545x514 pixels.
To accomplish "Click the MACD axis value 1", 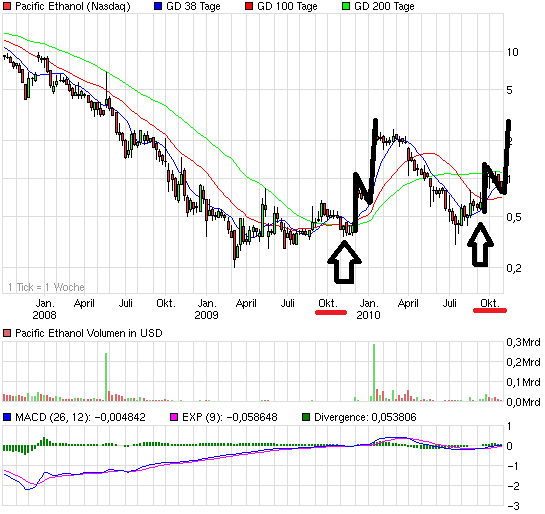I will point(509,426).
